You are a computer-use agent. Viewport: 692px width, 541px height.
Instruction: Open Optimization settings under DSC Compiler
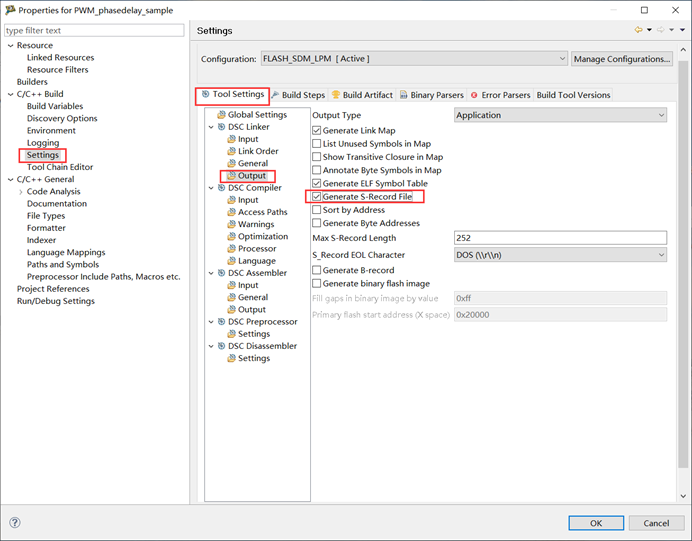tap(262, 237)
